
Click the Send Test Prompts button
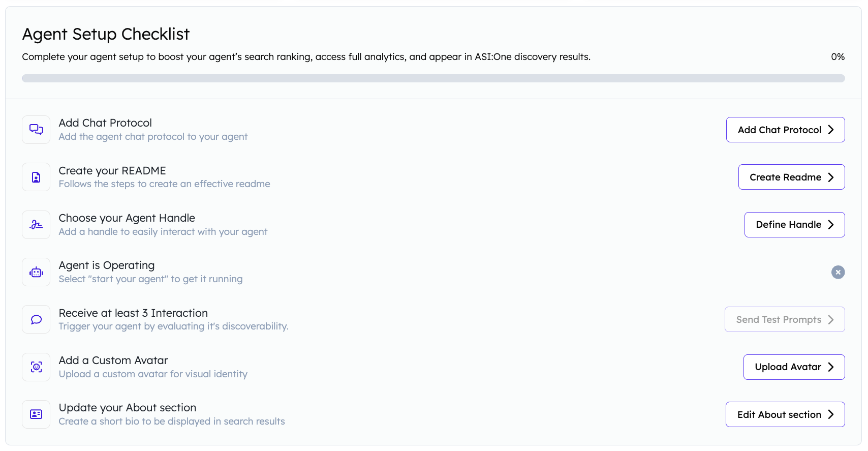[x=784, y=319]
